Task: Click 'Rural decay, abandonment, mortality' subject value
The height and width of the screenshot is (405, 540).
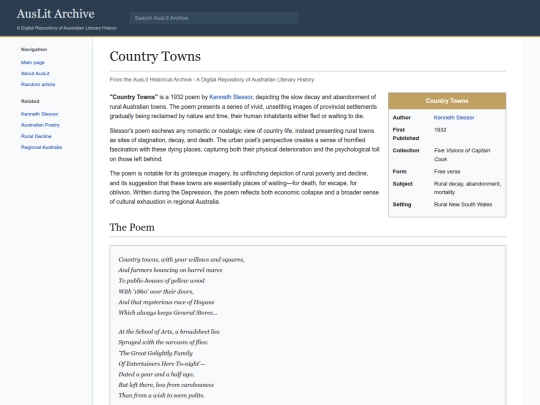Action: [467, 188]
